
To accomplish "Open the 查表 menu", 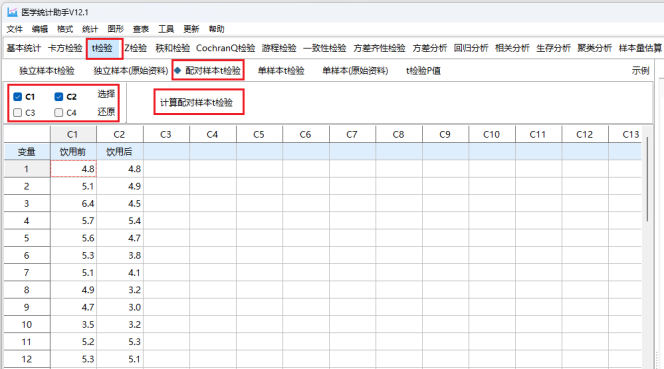I will (x=141, y=29).
